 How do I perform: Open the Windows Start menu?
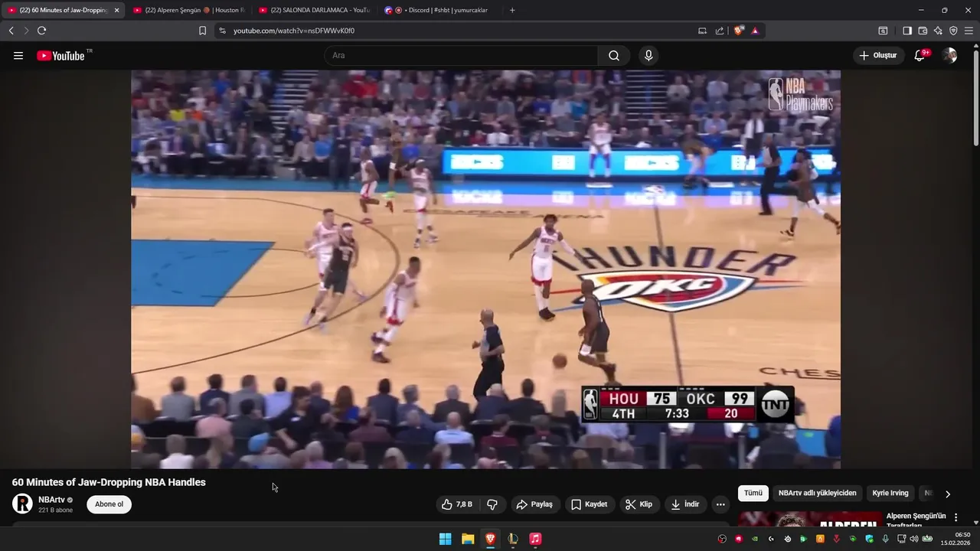point(445,539)
